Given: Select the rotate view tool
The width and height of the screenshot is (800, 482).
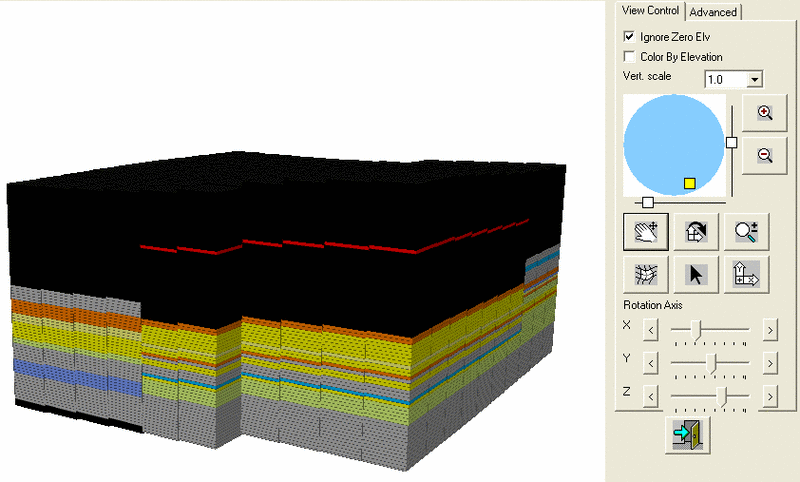Looking at the screenshot, I should tap(696, 232).
